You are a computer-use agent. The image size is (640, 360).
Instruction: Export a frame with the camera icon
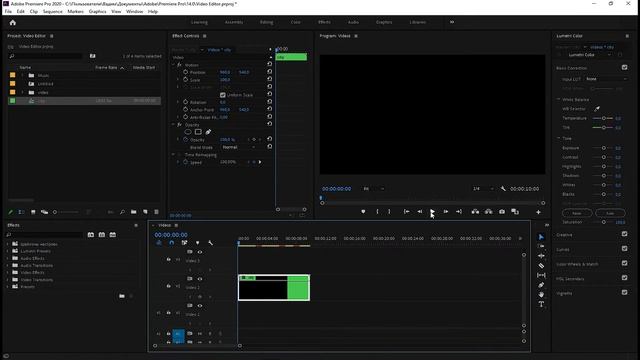(x=502, y=211)
